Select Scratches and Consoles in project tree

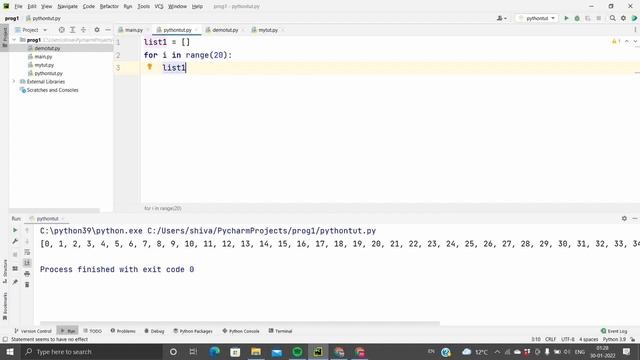[x=52, y=90]
